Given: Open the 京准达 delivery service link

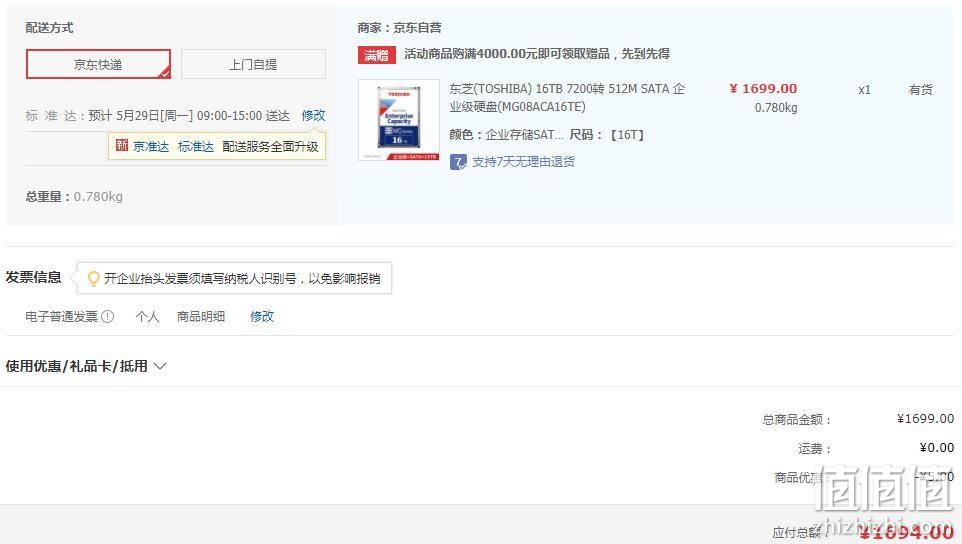Looking at the screenshot, I should tap(151, 147).
